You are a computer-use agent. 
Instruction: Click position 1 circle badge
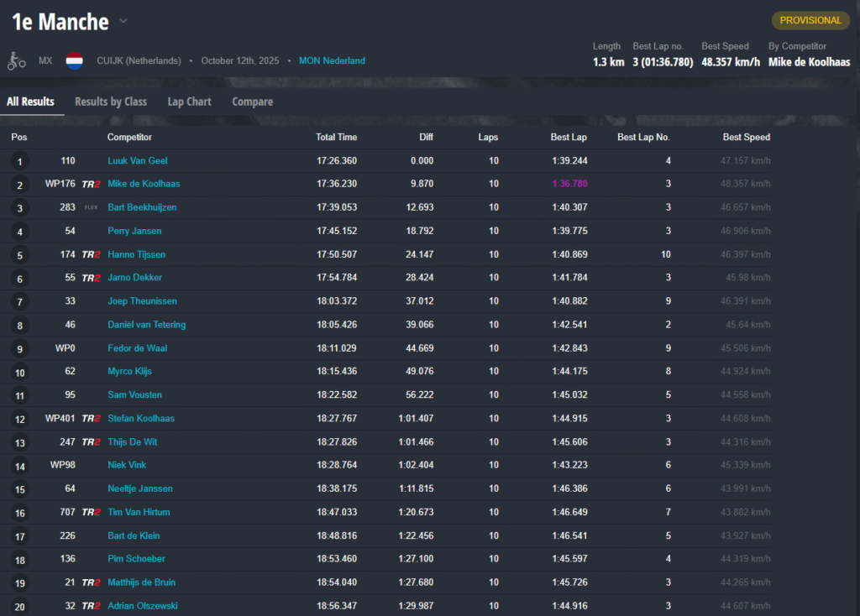(x=19, y=161)
